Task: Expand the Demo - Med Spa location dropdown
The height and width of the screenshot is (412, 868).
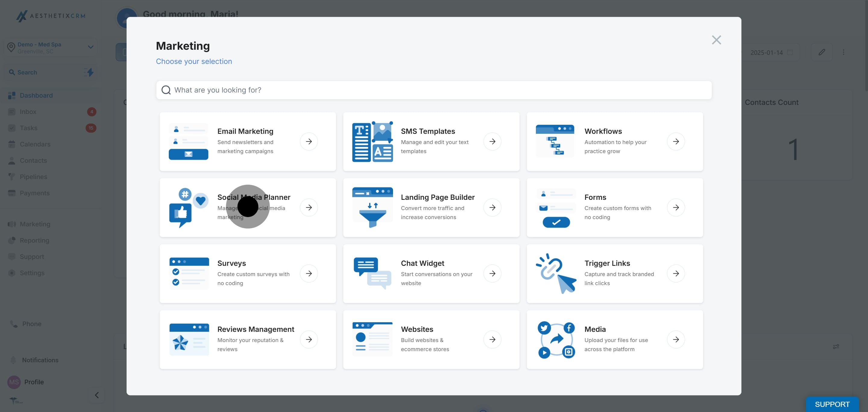Action: 90,47
